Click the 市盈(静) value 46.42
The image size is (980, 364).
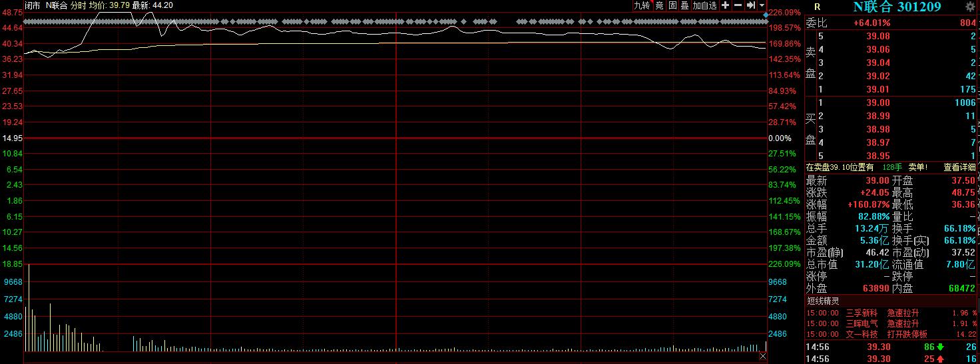(877, 252)
